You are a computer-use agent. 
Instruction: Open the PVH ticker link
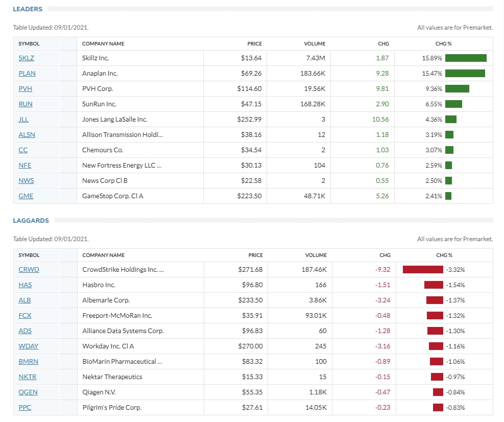tap(25, 89)
